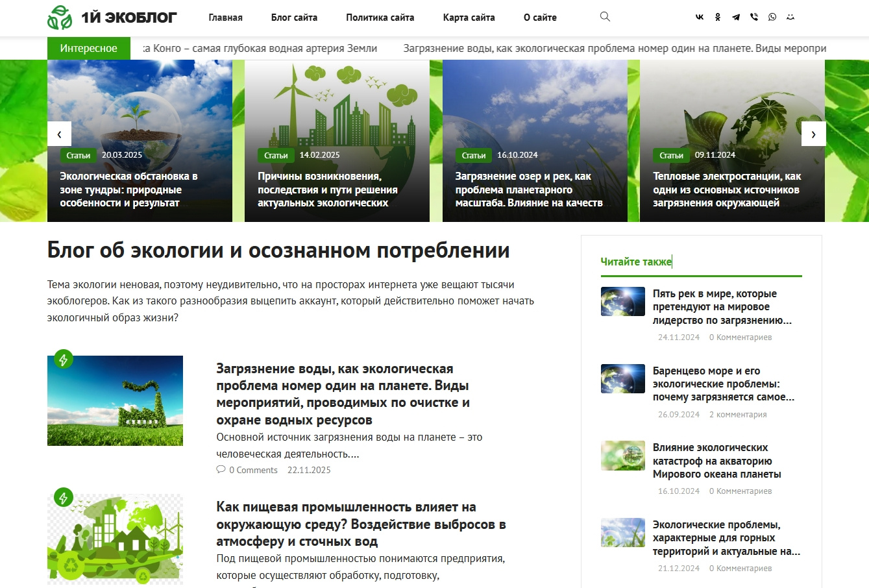Click Статьи tag on the 14.02.2025 slide
Screen dimensions: 869x588
[276, 155]
